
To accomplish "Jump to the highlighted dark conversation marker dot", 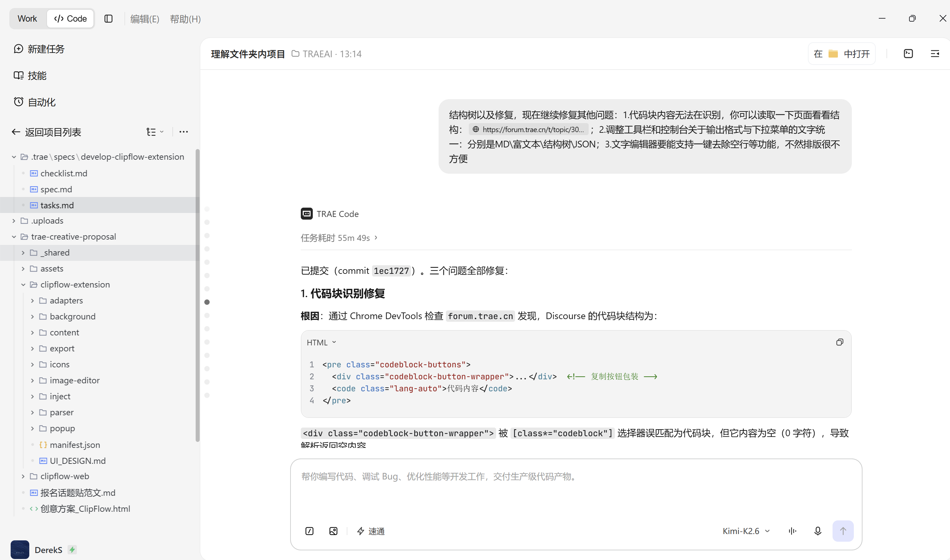I will click(207, 302).
